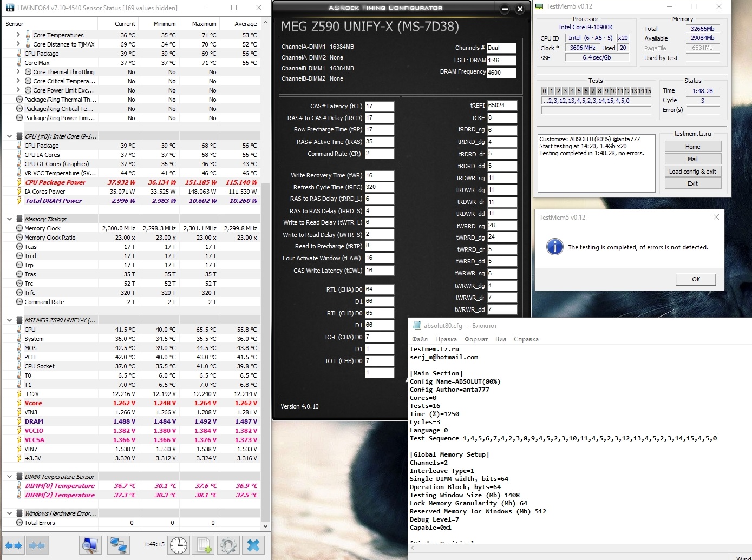Image resolution: width=752 pixels, height=560 pixels.
Task: Open the Файл menu in Notepad
Action: (420, 339)
